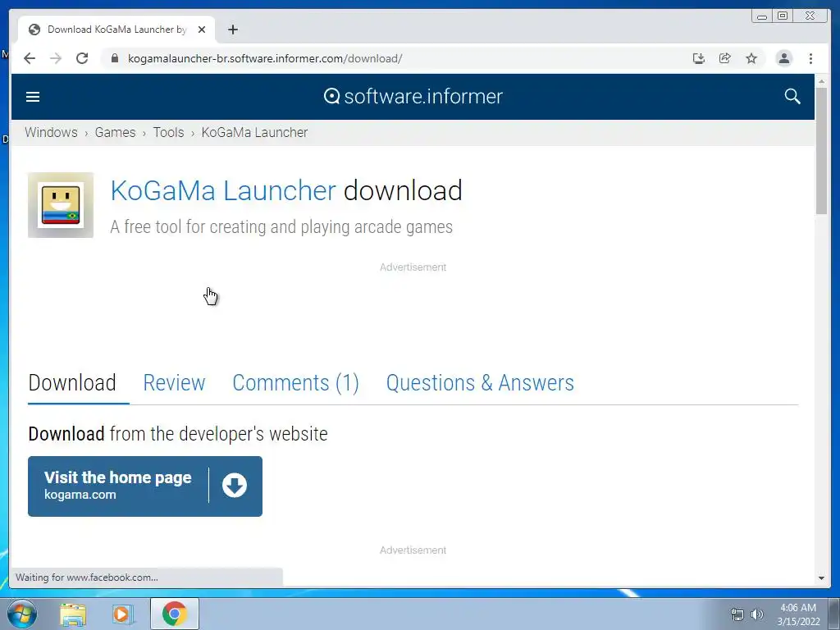Image resolution: width=840 pixels, height=630 pixels.
Task: Click the address bar URL
Action: click(x=265, y=58)
